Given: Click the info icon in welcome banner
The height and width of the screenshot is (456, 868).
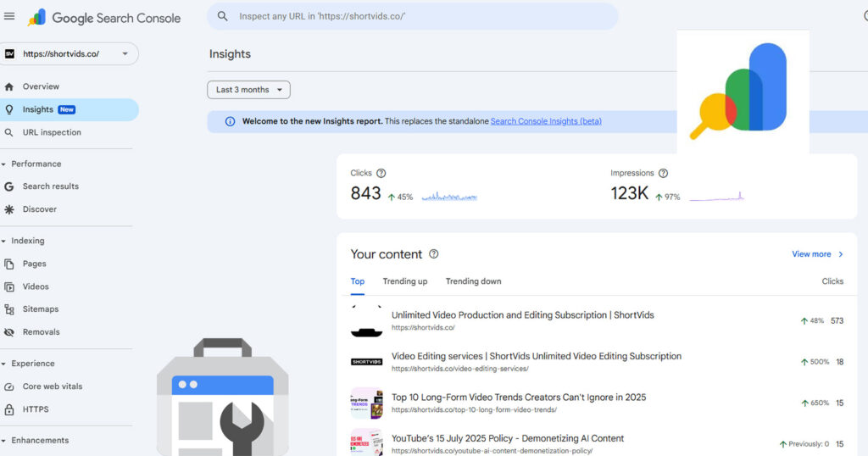Looking at the screenshot, I should (x=231, y=121).
